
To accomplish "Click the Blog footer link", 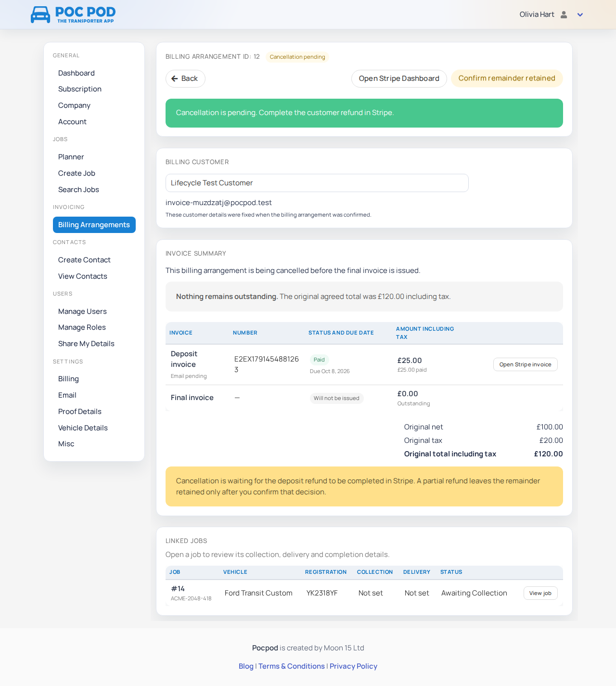I will pos(246,666).
